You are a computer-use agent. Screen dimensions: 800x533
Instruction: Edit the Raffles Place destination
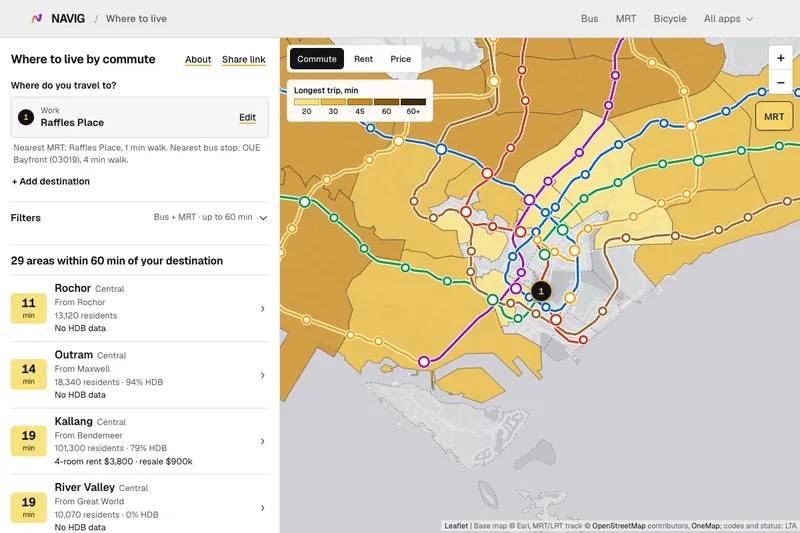pyautogui.click(x=247, y=118)
